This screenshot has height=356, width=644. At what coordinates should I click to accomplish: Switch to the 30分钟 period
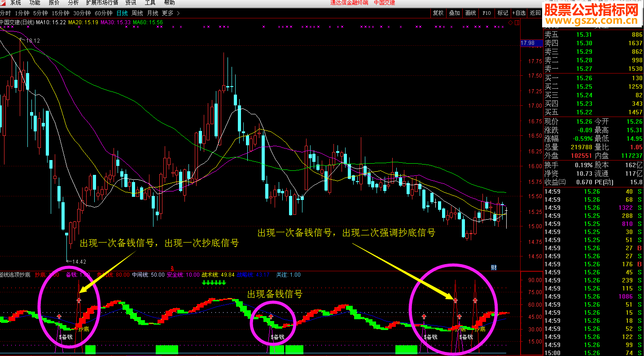click(82, 13)
